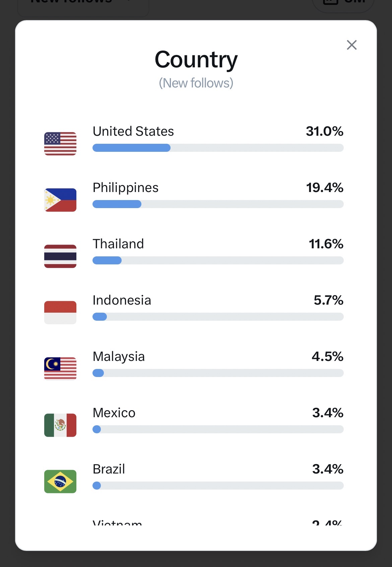Screen dimensions: 392x567
Task: Tap the Thailand flag icon
Action: click(x=60, y=256)
